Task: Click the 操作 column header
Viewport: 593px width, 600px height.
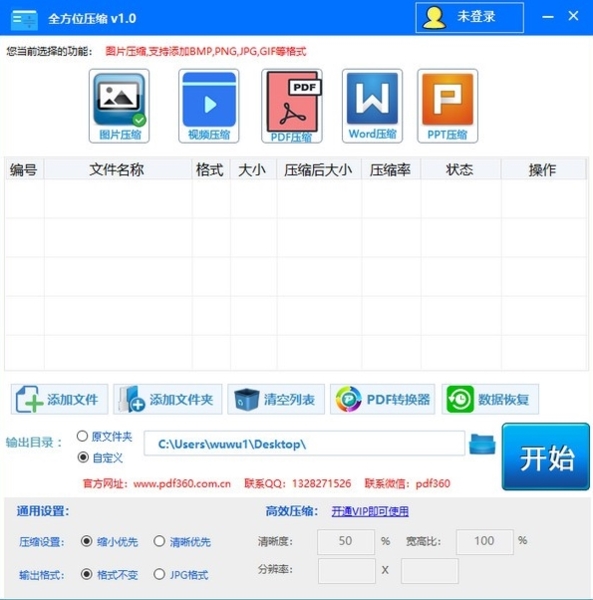Action: click(x=543, y=170)
